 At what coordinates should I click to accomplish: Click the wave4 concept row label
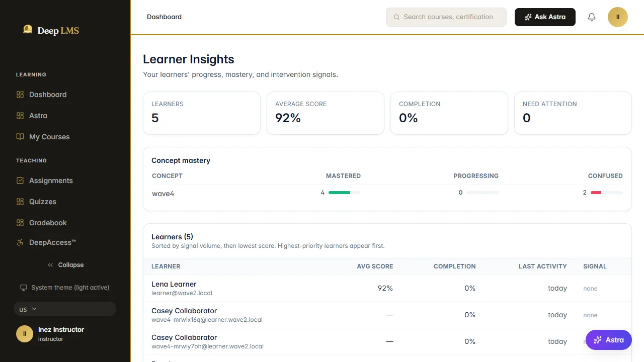163,194
